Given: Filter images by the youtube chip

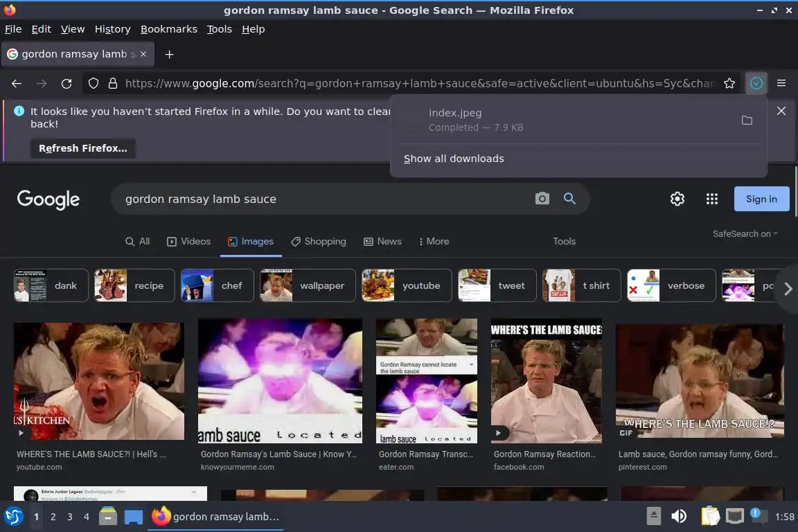Looking at the screenshot, I should pyautogui.click(x=407, y=285).
